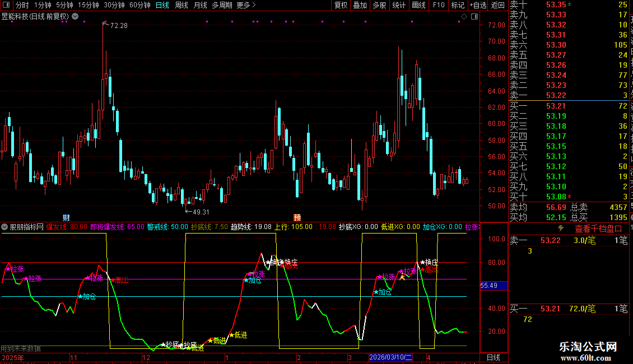Click the panel layout icon at top-left
Viewport: 633px width, 364px height.
(6, 5)
